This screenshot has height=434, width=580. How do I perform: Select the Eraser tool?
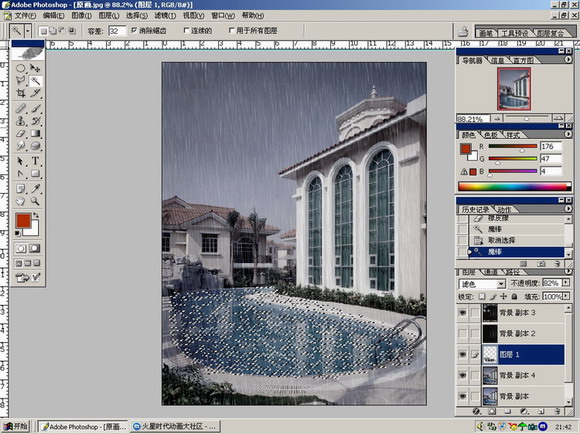tap(21, 134)
